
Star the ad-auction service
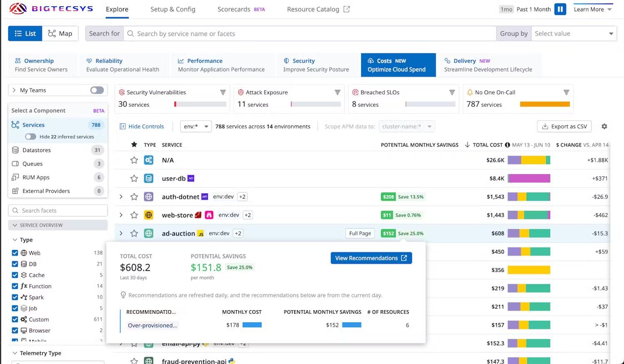(x=134, y=233)
